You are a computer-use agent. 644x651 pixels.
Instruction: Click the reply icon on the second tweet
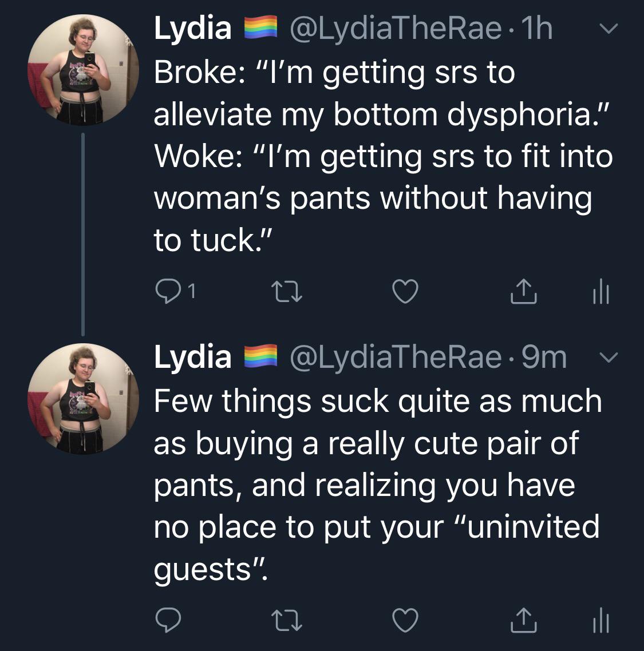168,620
